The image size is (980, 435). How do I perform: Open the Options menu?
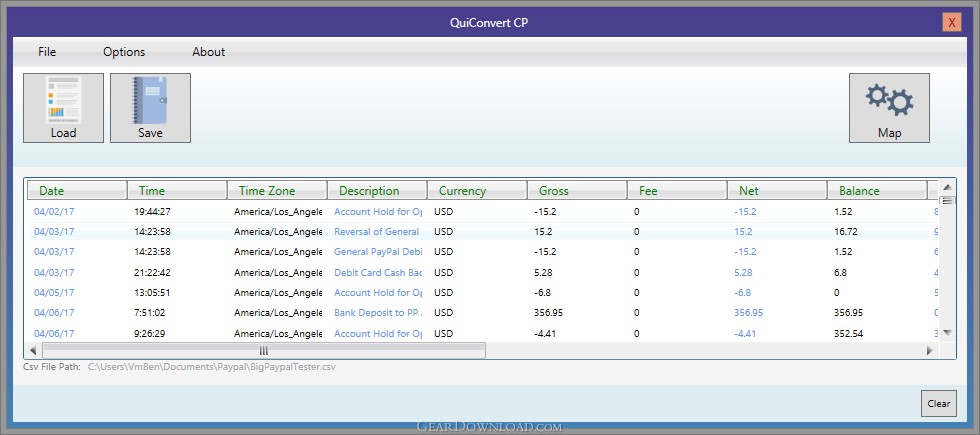(x=124, y=52)
